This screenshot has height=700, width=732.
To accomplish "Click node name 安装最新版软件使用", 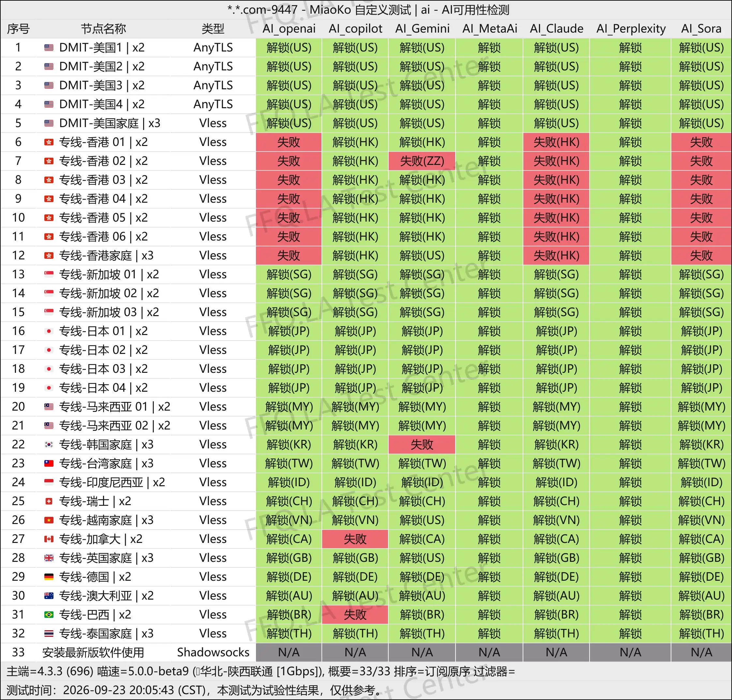I will pos(93,652).
